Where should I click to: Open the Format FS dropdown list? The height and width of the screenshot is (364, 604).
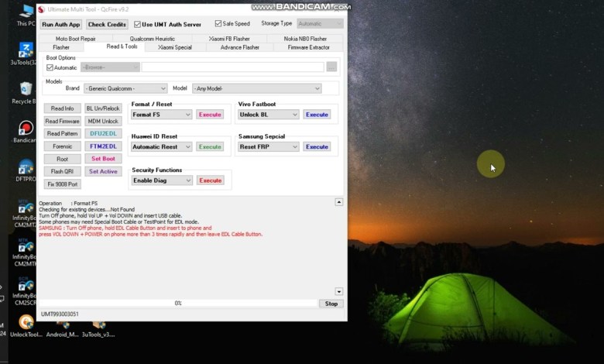click(161, 115)
